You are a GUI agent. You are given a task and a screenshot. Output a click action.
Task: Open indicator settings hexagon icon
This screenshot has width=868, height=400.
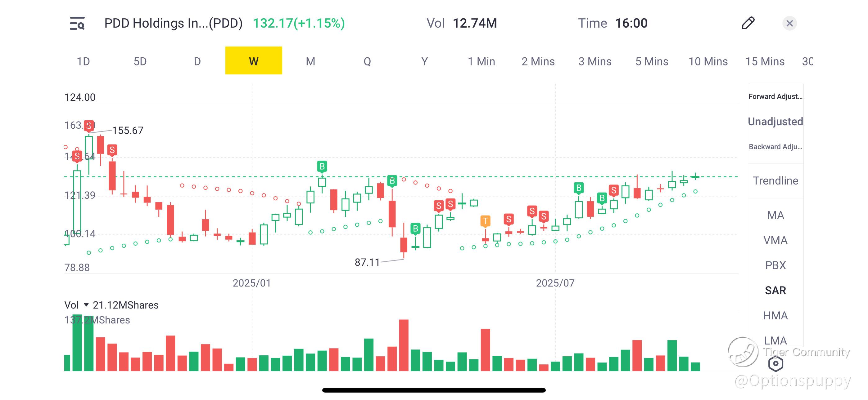pos(775,363)
